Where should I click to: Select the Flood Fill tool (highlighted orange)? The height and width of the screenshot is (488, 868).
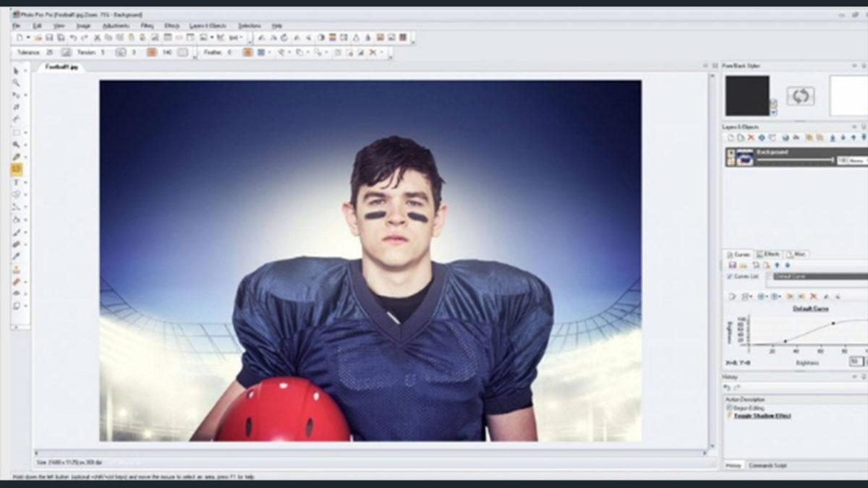(x=16, y=167)
